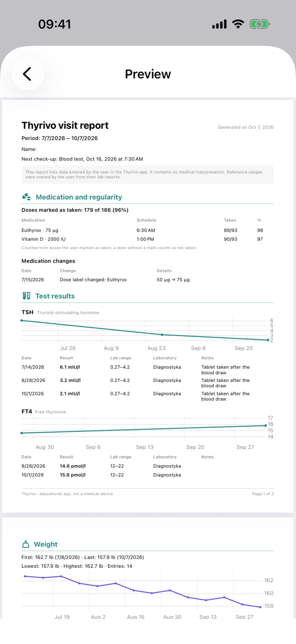The height and width of the screenshot is (644, 296).
Task: Tap the 7/14/2026 TSH test date
Action: tap(33, 367)
